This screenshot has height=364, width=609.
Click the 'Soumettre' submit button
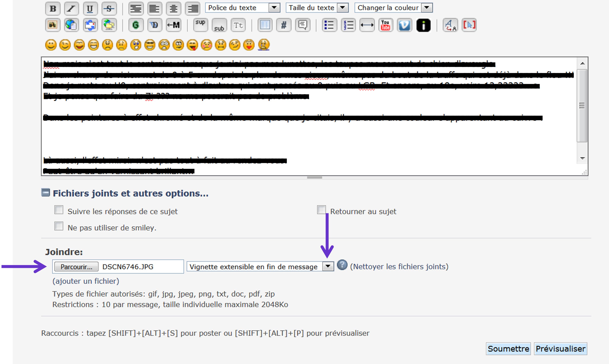(508, 349)
